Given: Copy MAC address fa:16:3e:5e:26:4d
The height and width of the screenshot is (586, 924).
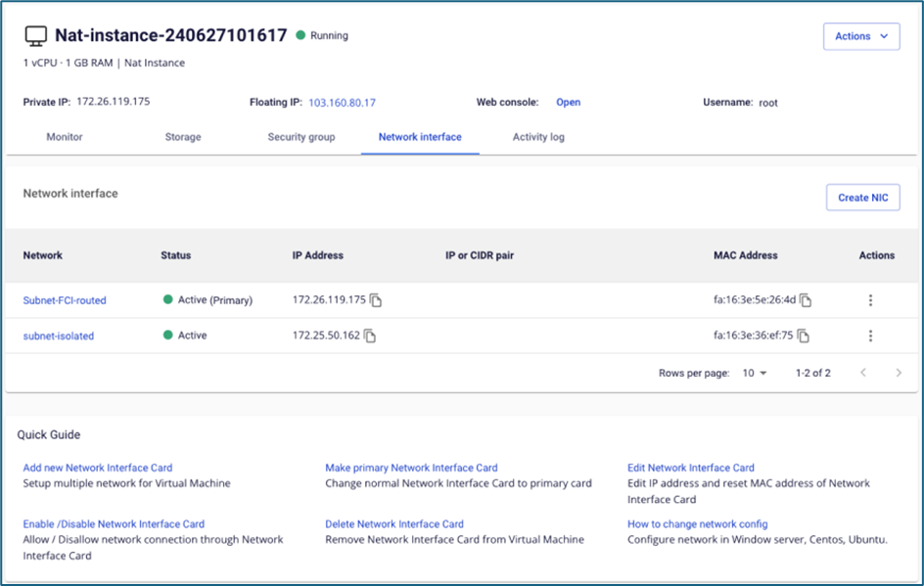Looking at the screenshot, I should tap(807, 300).
